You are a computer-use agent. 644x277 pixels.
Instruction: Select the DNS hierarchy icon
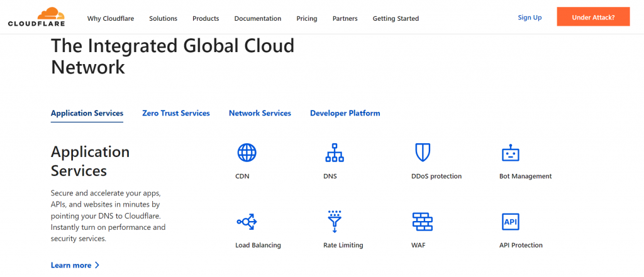coord(335,153)
